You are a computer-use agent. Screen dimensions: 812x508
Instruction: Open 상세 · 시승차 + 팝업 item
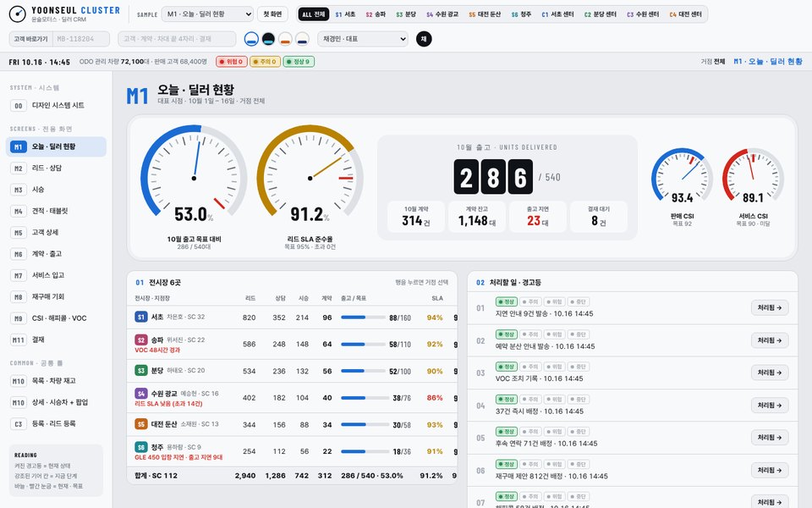[56, 402]
